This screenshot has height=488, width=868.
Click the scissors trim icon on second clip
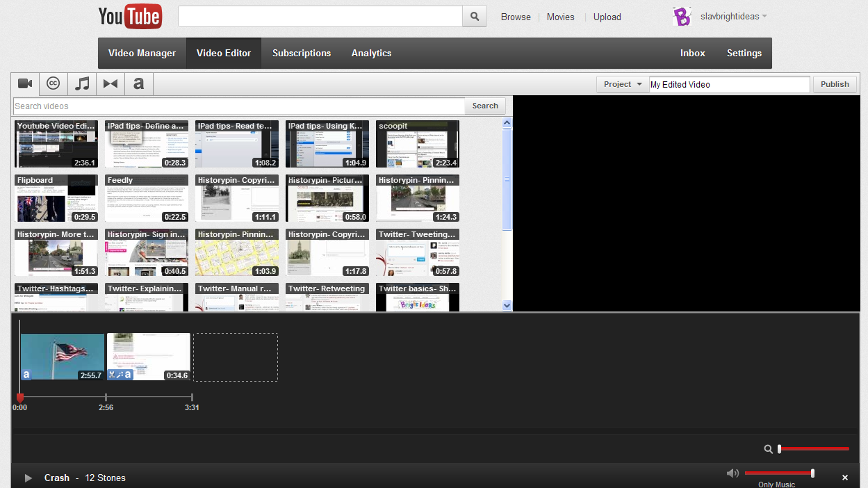tap(111, 375)
